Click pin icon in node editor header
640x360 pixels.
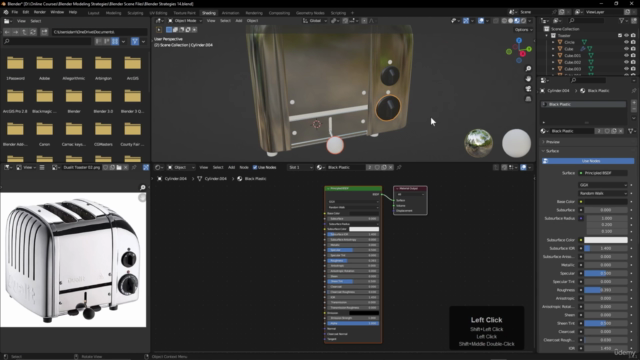(x=399, y=167)
